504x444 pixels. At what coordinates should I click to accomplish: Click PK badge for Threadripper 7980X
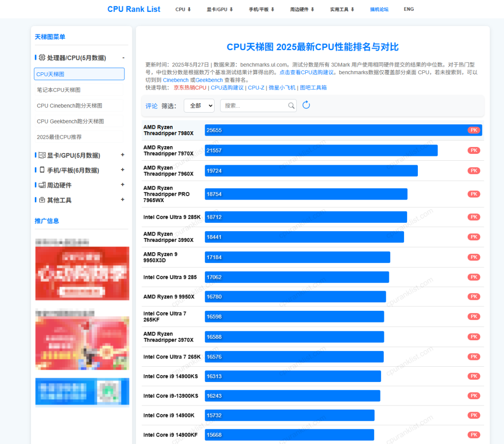tap(474, 130)
